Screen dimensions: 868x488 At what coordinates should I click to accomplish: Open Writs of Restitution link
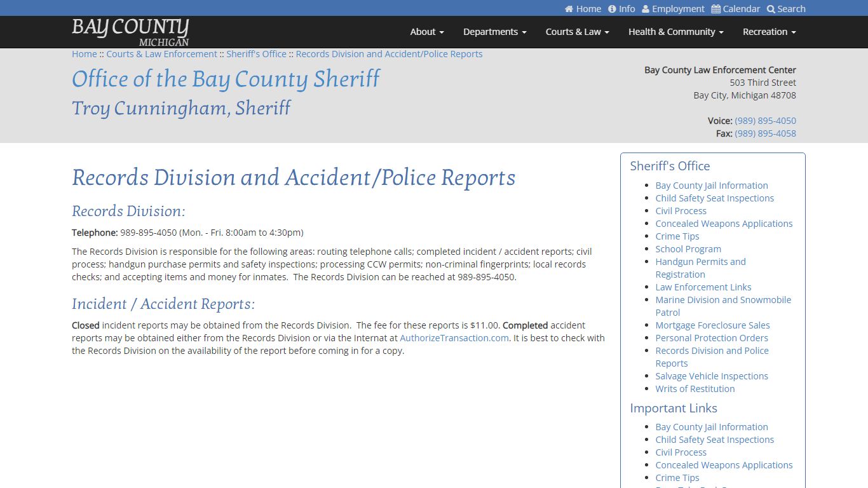[695, 389]
